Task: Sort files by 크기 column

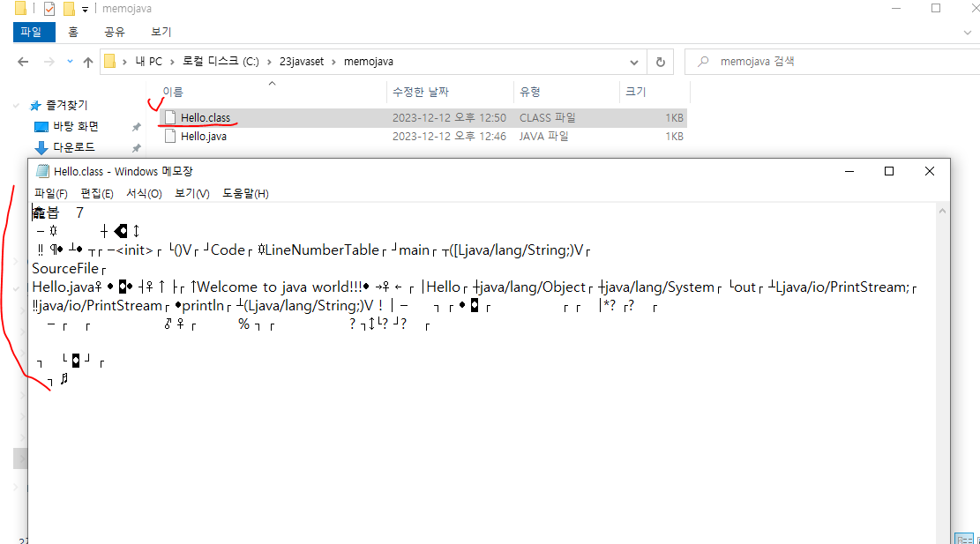Action: click(636, 92)
